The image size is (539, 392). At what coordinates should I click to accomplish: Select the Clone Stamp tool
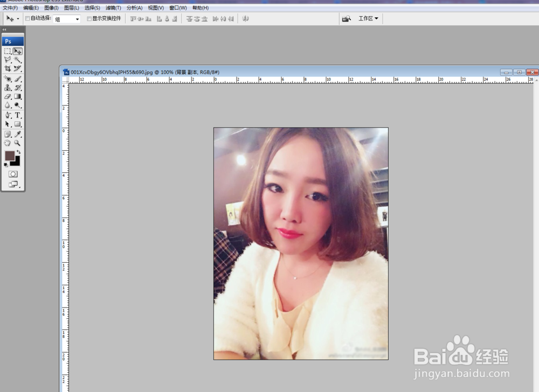[8, 88]
